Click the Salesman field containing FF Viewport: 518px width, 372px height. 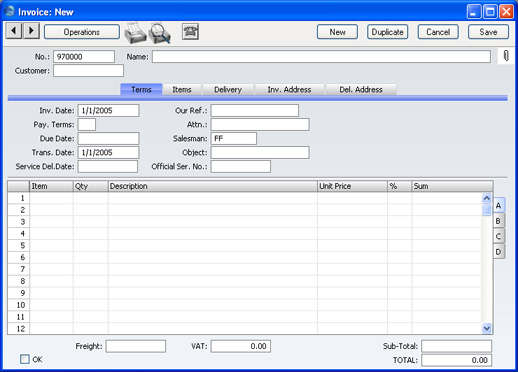[x=234, y=138]
